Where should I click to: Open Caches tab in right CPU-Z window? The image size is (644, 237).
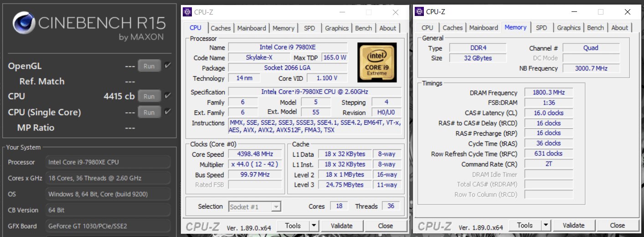[x=453, y=28]
